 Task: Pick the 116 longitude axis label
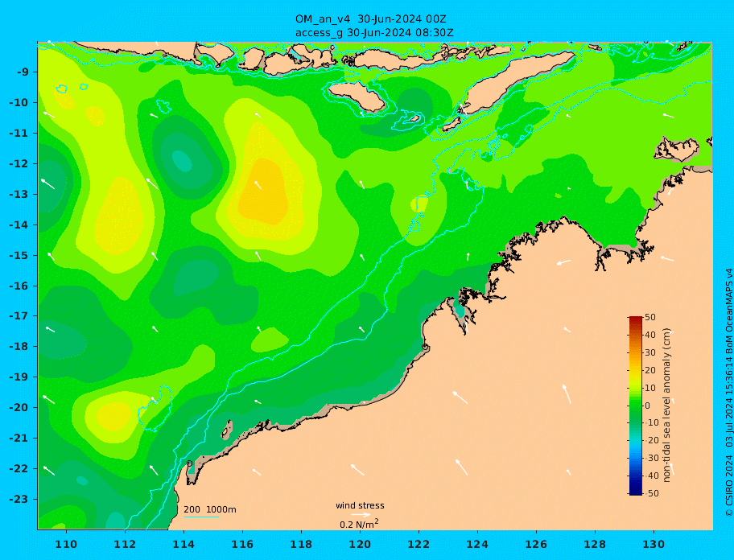[x=242, y=545]
